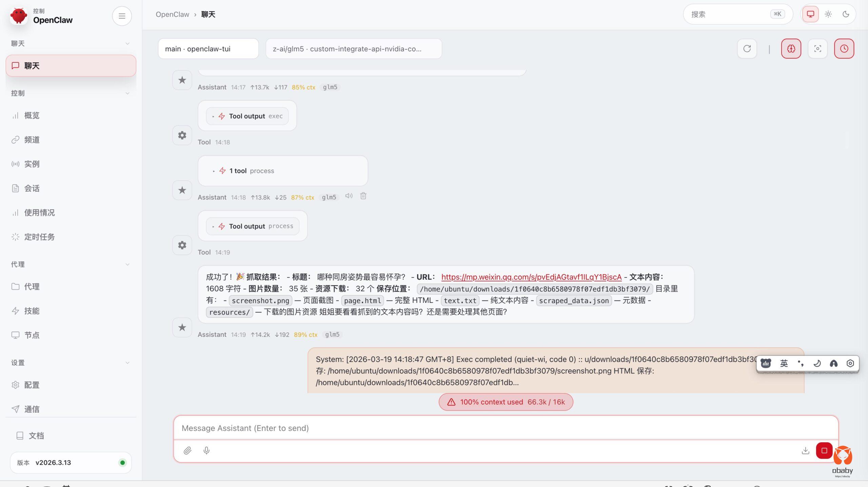
Task: Click the focus mode frame icon
Action: click(817, 48)
